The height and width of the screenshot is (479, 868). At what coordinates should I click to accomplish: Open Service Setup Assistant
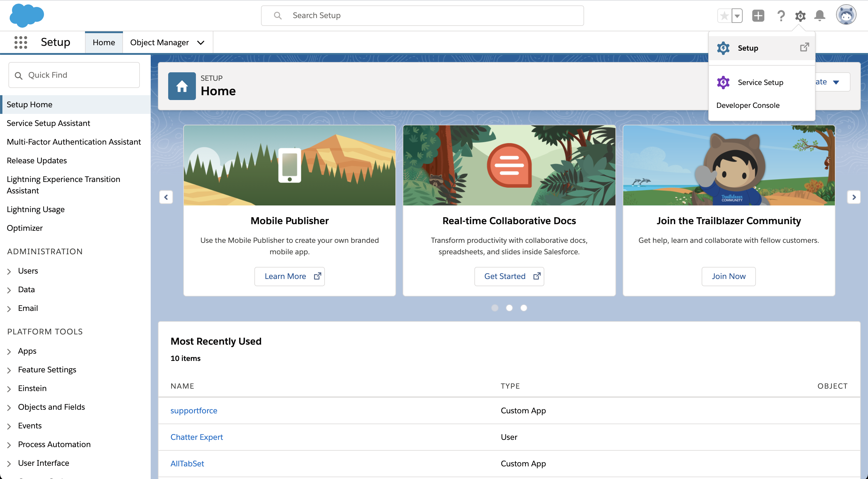48,123
